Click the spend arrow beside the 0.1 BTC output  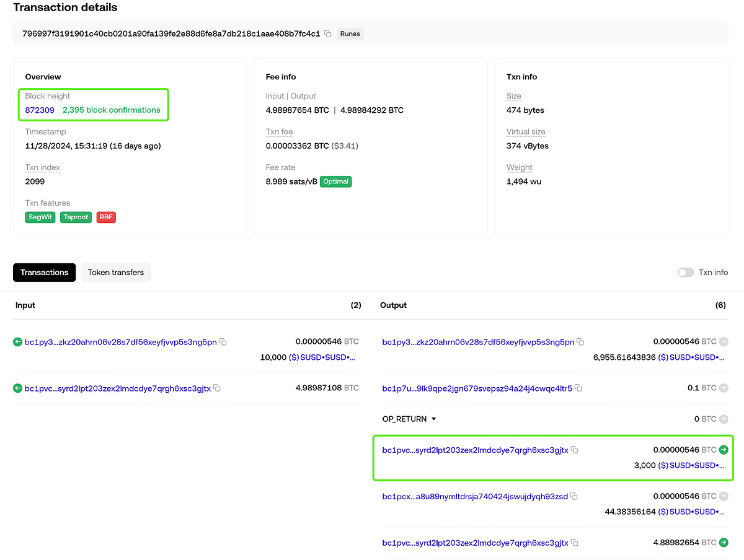[723, 388]
